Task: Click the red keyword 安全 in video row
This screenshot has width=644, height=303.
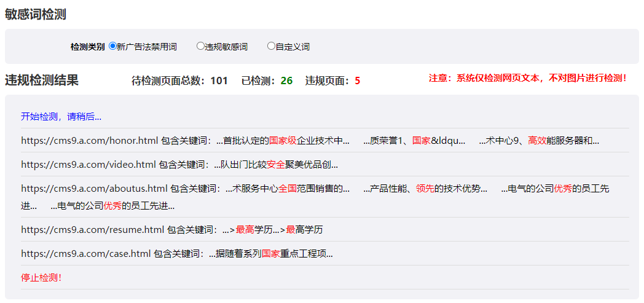Action: [x=276, y=164]
